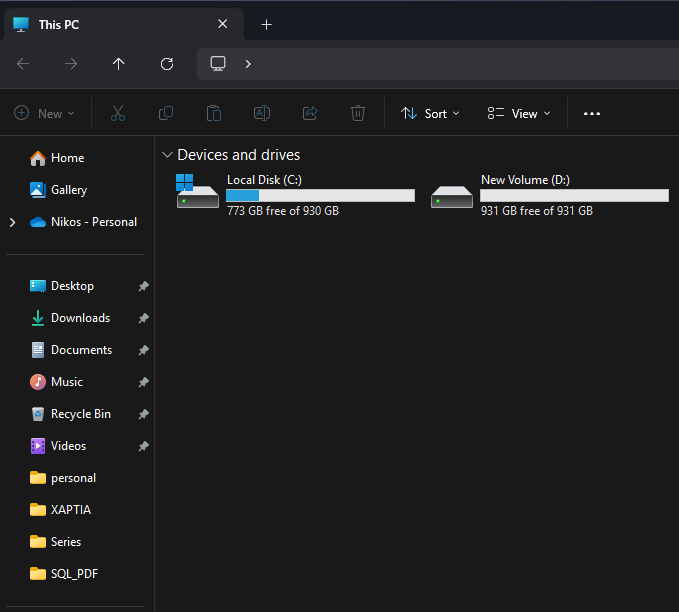Viewport: 679px width, 612px height.
Task: Open the personal folder in sidebar
Action: point(63,478)
